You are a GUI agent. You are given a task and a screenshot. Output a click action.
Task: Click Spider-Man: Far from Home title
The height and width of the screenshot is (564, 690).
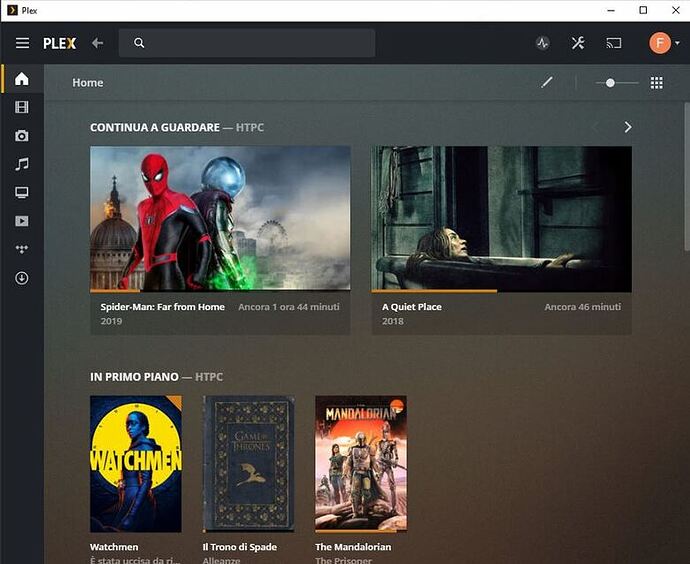point(162,307)
